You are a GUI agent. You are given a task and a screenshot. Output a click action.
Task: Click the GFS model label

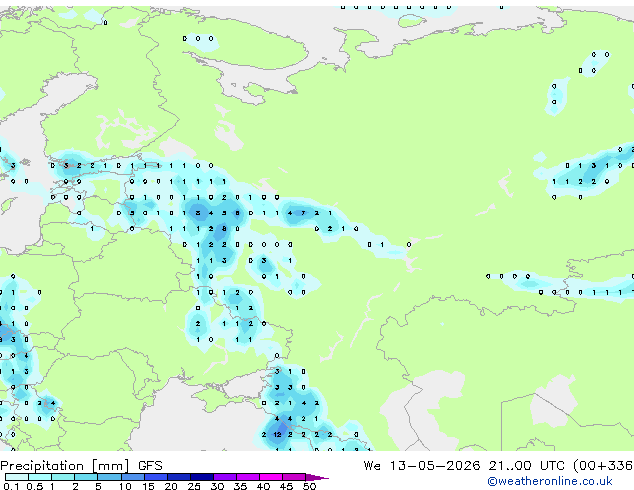(x=150, y=466)
